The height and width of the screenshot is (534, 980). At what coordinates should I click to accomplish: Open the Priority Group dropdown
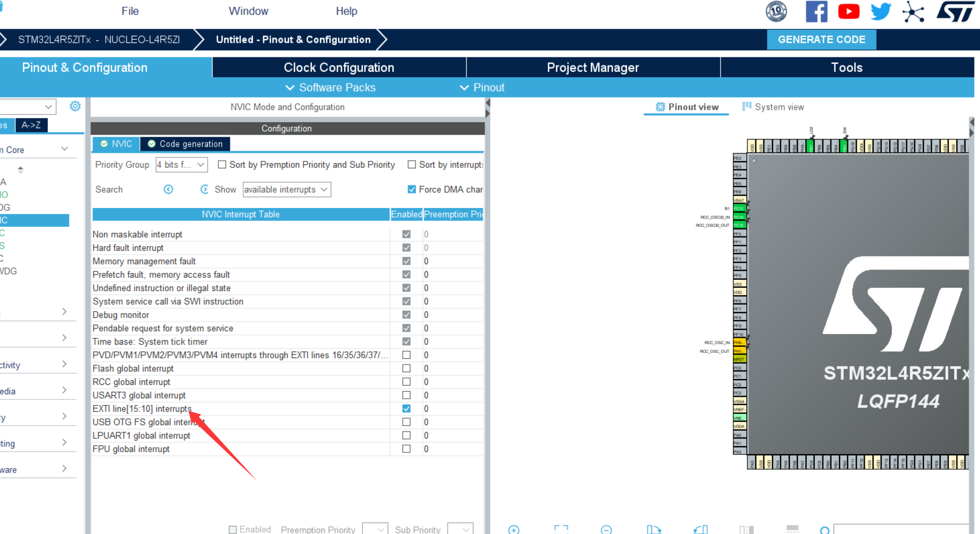pyautogui.click(x=182, y=165)
